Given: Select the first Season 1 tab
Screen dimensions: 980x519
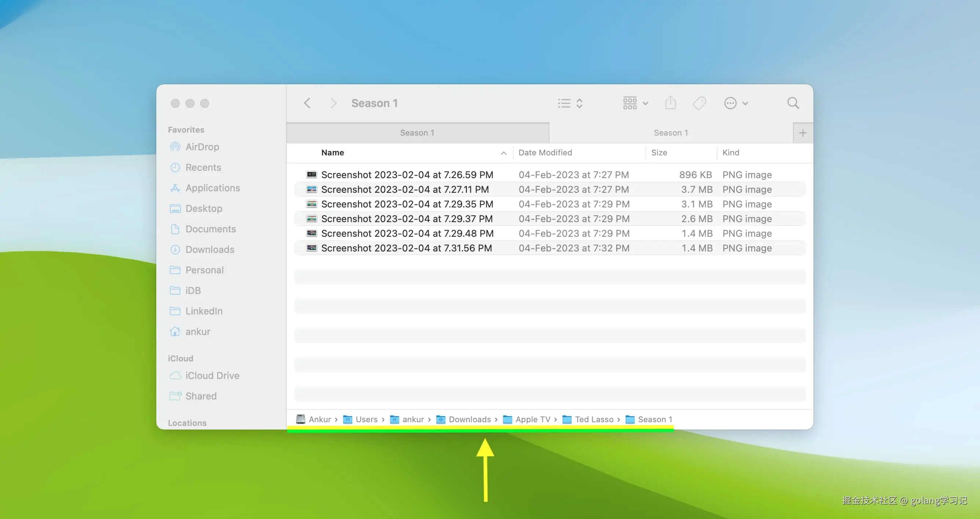Looking at the screenshot, I should click(417, 133).
